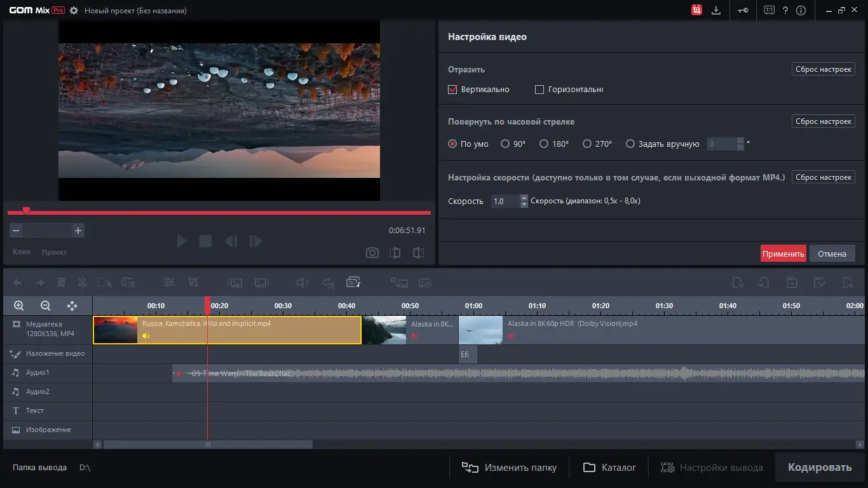This screenshot has width=868, height=488.
Task: Take a snapshot with the camera icon
Action: tap(372, 253)
